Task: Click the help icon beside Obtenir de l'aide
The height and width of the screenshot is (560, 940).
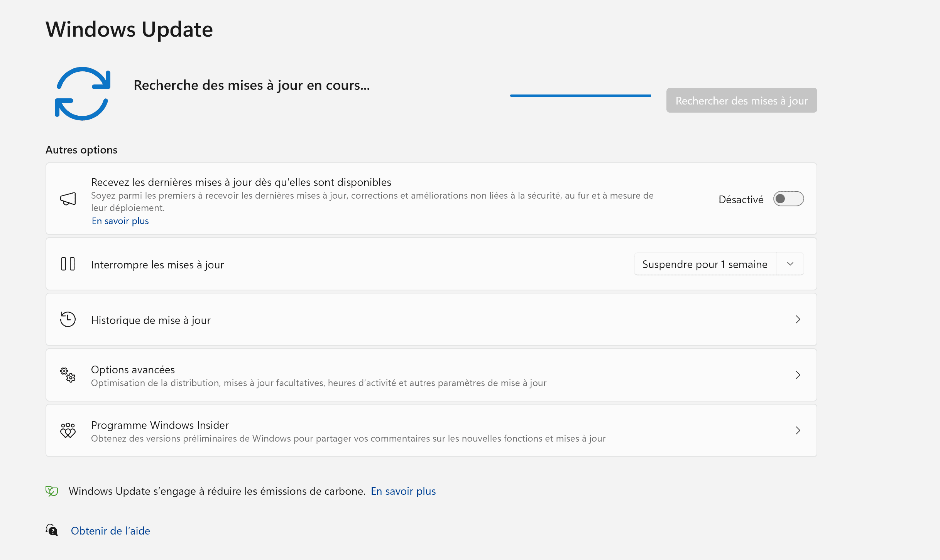Action: pyautogui.click(x=52, y=530)
